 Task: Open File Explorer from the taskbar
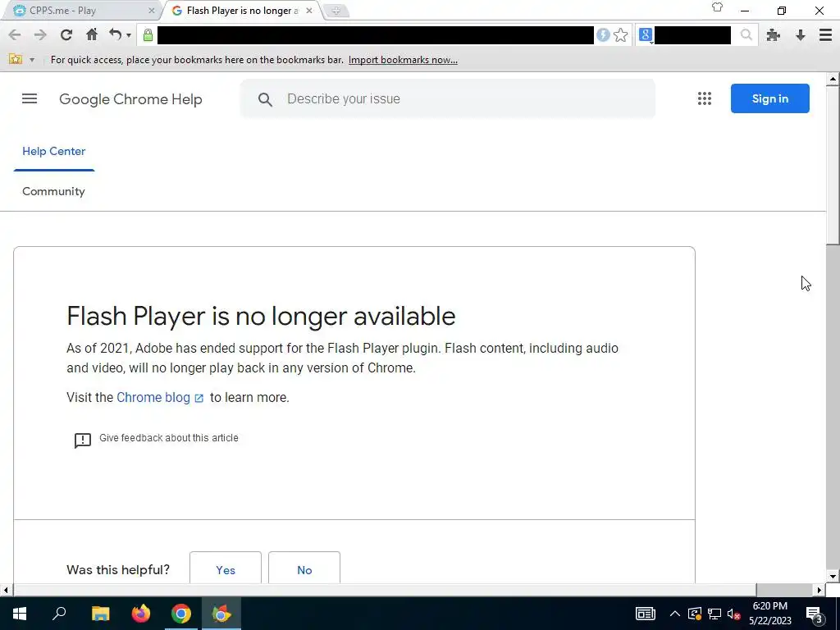(100, 614)
